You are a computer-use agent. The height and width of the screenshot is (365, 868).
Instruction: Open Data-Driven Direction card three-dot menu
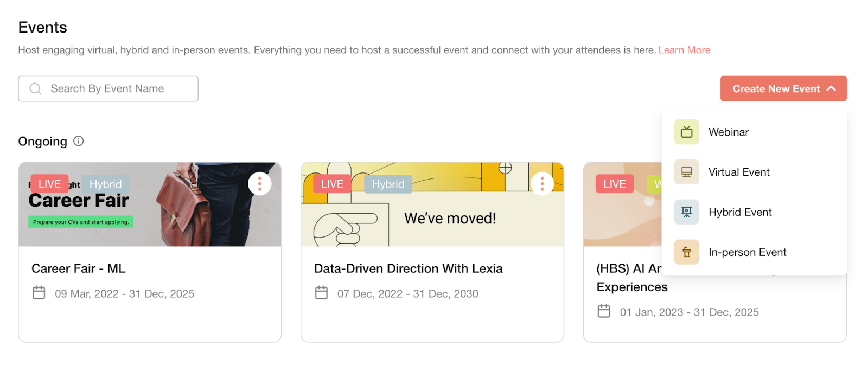click(542, 184)
